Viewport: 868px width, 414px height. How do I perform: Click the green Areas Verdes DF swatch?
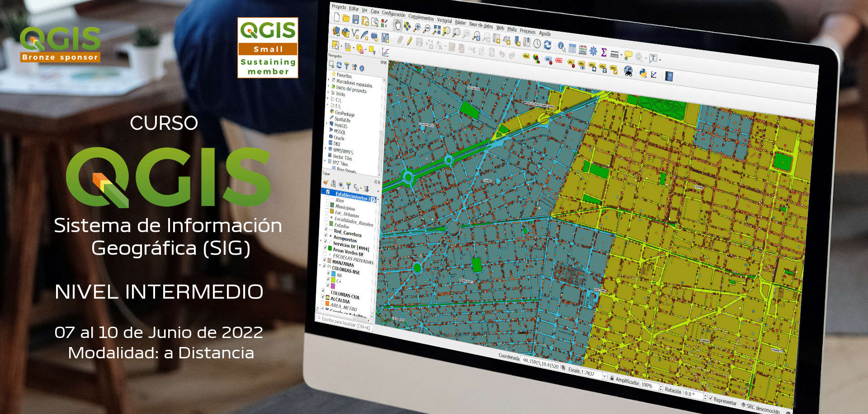[x=330, y=248]
